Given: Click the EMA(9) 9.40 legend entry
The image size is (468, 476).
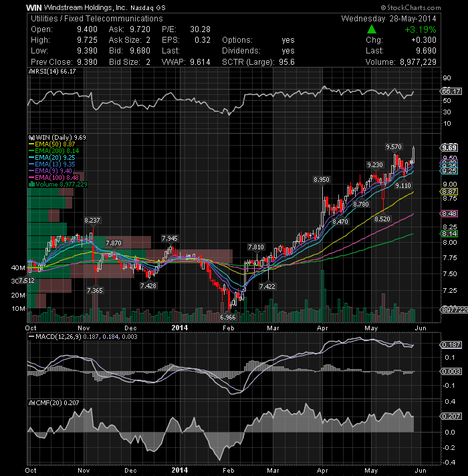Looking at the screenshot, I should 50,171.
